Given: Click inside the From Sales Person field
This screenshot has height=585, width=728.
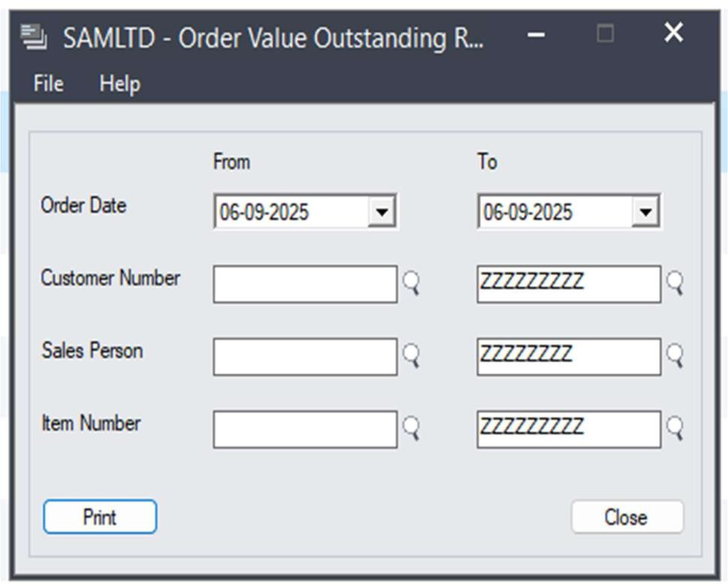Looking at the screenshot, I should pyautogui.click(x=305, y=356).
